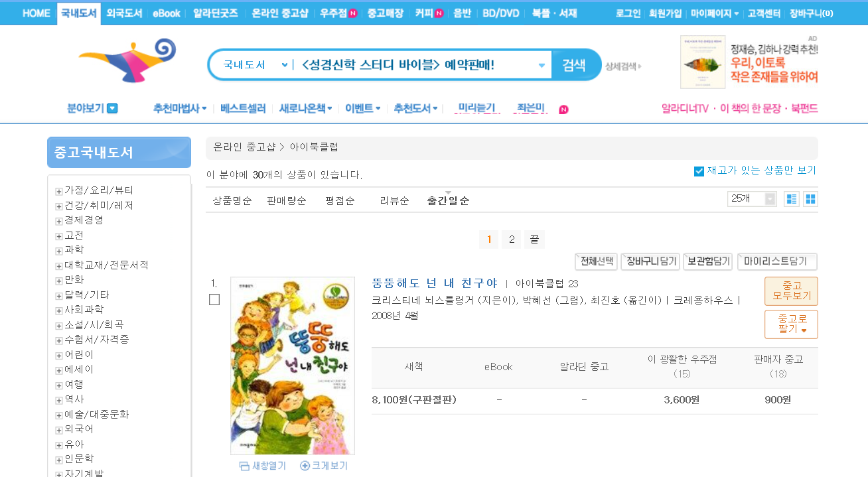Open the 뚱뚱해도 넌 내 친구야 cover thumbnail
This screenshot has width=868, height=477.
[293, 366]
